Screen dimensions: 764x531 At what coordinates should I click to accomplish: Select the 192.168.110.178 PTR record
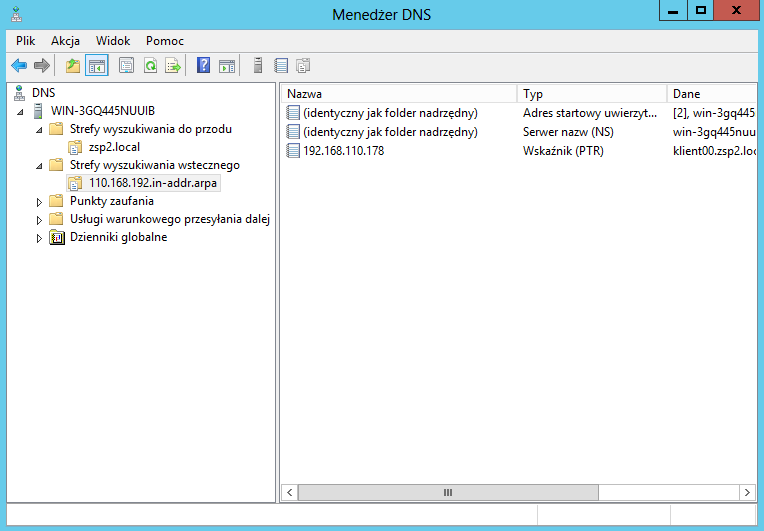(x=343, y=151)
